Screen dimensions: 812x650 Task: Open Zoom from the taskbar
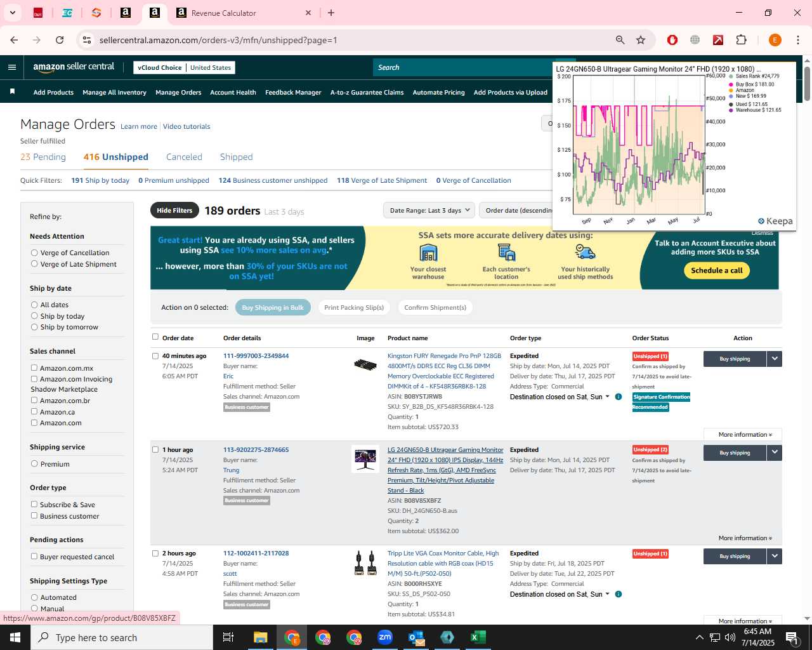[x=385, y=637]
